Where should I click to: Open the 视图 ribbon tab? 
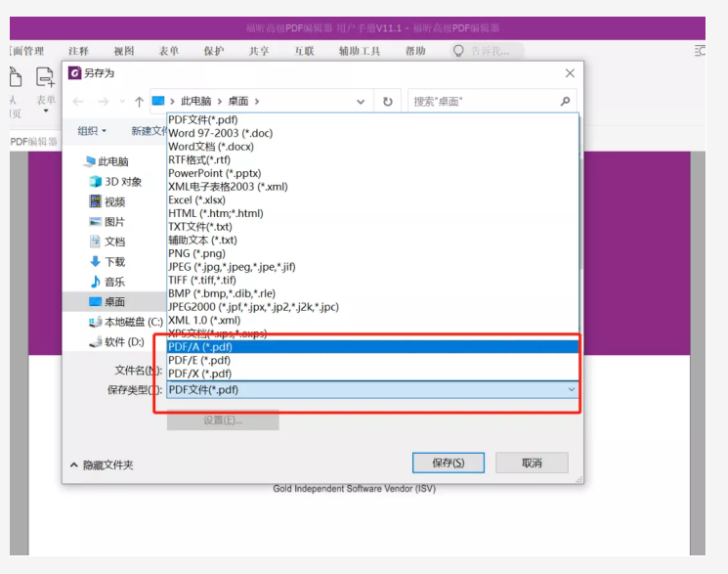pyautogui.click(x=123, y=51)
